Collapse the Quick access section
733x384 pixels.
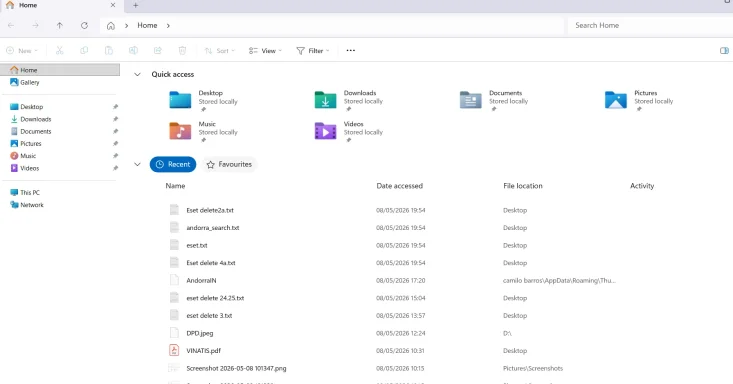tap(137, 74)
